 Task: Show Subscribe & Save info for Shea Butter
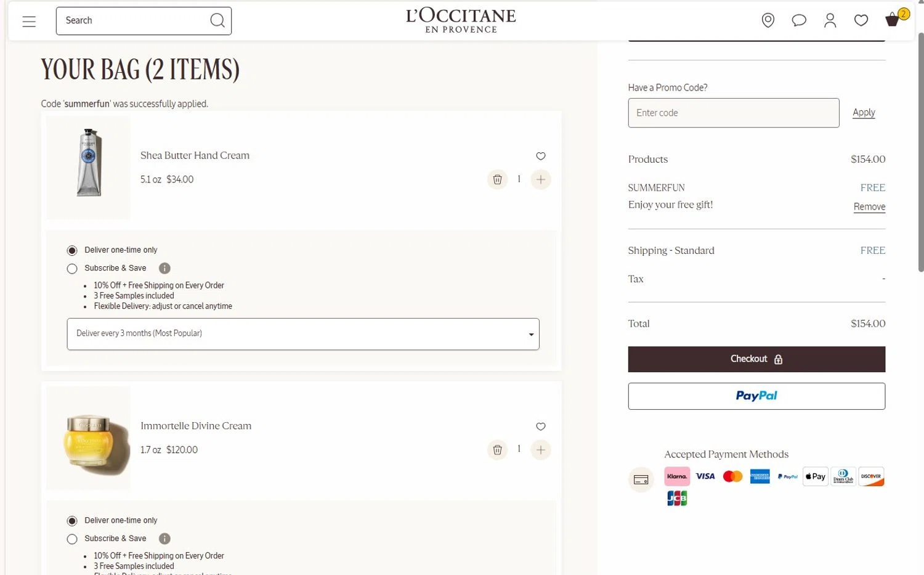164,268
